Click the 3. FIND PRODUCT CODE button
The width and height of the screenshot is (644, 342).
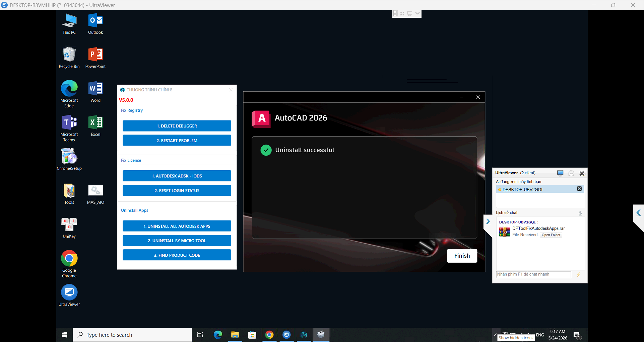[177, 255]
